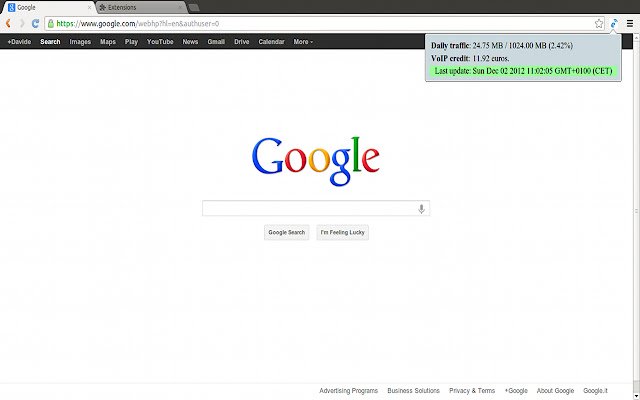
Task: Open Images in the Google bar
Action: (x=80, y=42)
